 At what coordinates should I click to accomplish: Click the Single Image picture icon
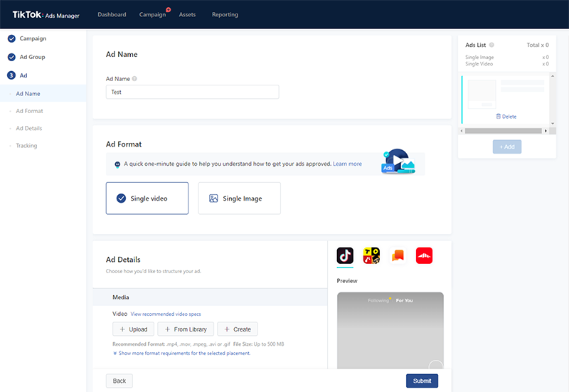[213, 198]
